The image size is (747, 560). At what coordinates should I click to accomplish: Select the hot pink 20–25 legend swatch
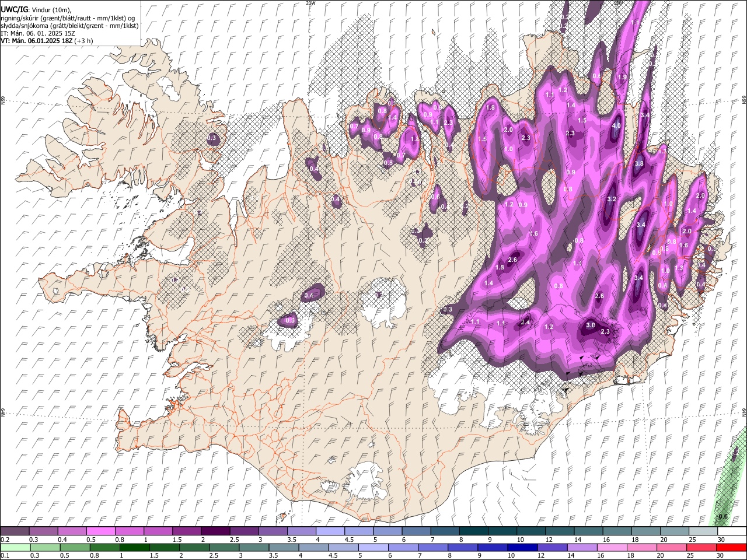671,548
